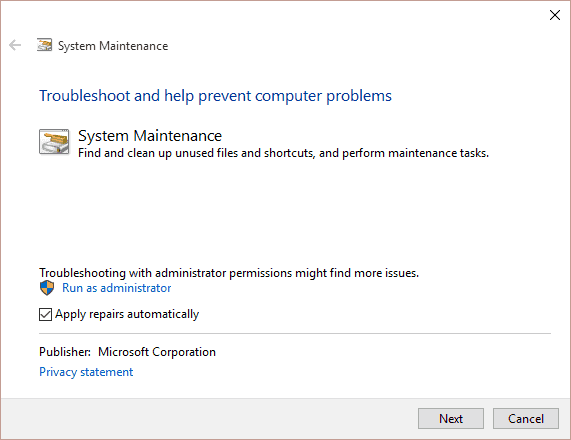Screen dimensions: 571x440
Task: Close the System Maintenance window
Action: point(555,15)
